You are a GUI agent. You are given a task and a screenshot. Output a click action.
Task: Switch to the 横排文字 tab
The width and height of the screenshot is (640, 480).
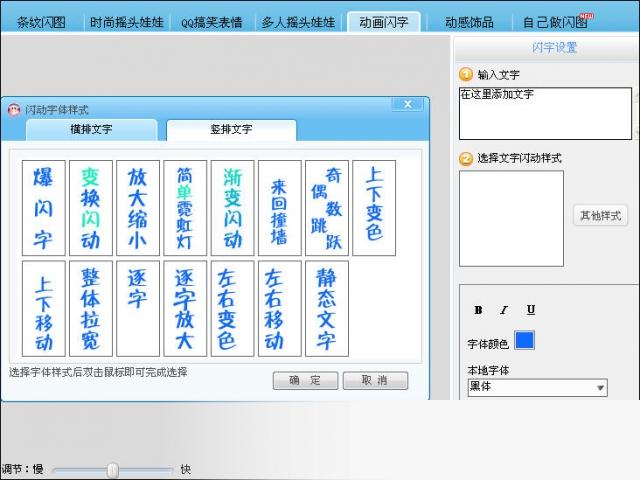(91, 130)
